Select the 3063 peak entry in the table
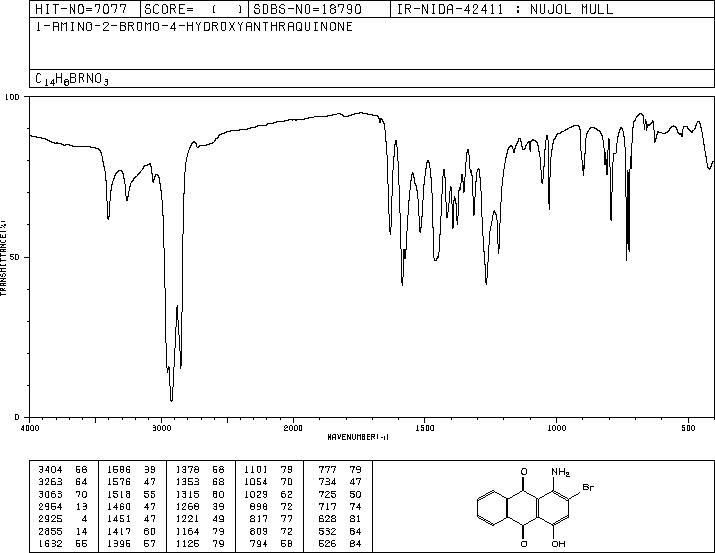The height and width of the screenshot is (553, 715). coord(62,495)
